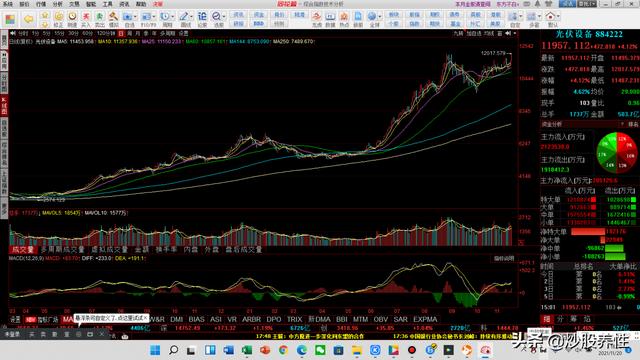Screen dimensions: 640x360
Task: Click the yellow back arrow icon
Action: (29, 19)
